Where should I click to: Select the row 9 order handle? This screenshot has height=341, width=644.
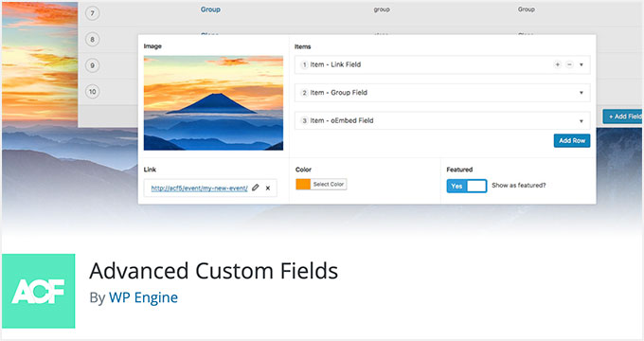[92, 65]
